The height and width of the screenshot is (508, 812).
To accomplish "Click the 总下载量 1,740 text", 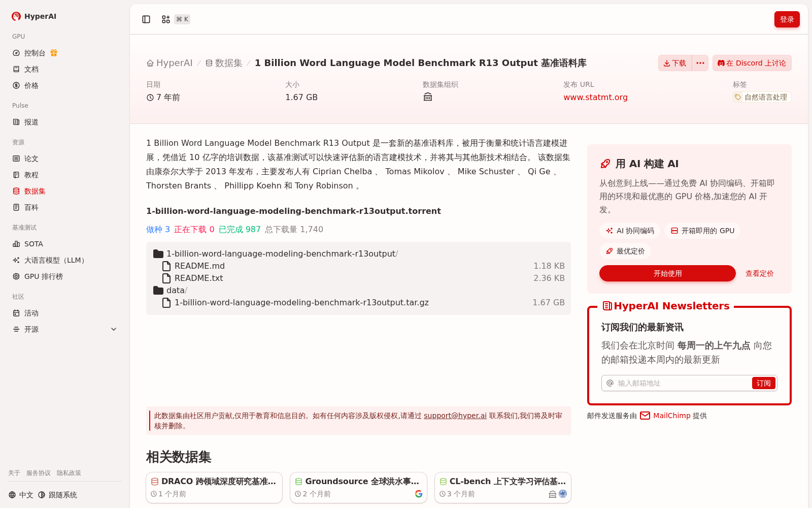I will click(294, 230).
